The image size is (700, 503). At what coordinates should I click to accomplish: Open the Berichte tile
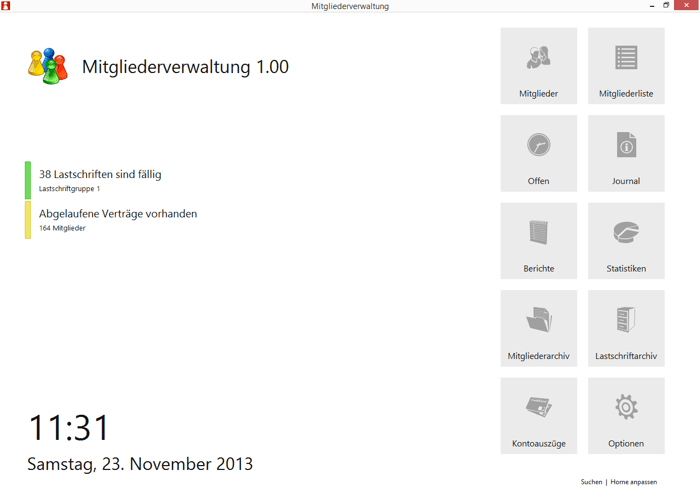[x=538, y=241]
